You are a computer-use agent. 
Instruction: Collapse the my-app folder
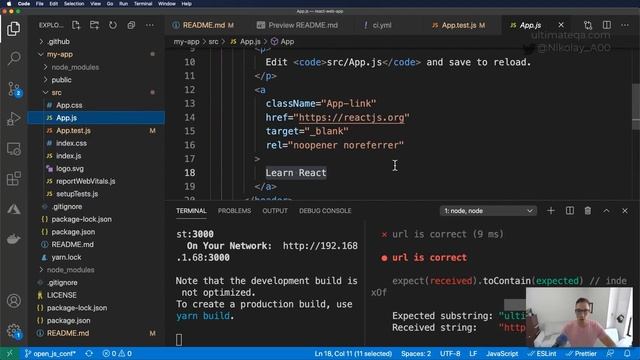click(x=60, y=54)
